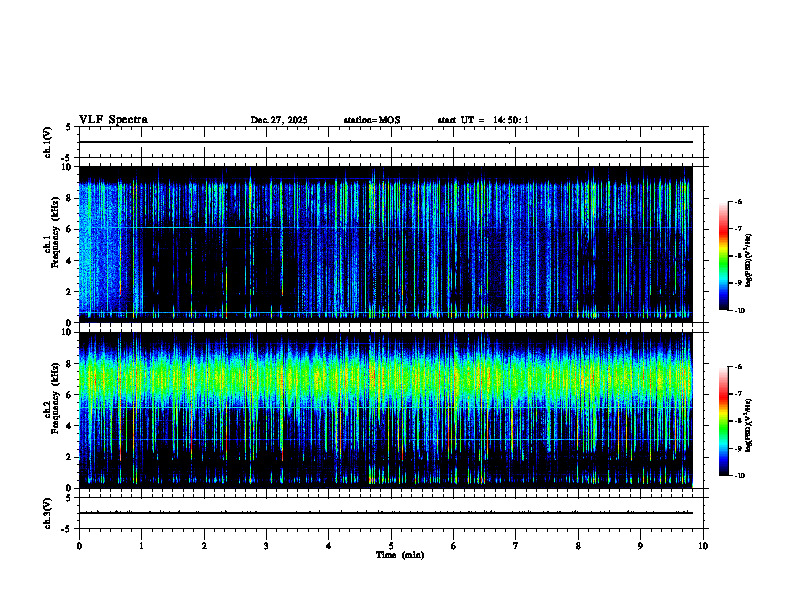Click the "-10" label on ch.2 colorbar
Viewport: 792px width, 612px height.
739,476
